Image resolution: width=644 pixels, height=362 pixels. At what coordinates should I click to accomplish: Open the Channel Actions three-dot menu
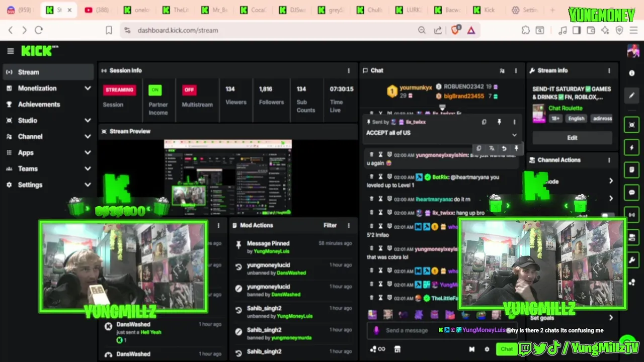pos(609,160)
